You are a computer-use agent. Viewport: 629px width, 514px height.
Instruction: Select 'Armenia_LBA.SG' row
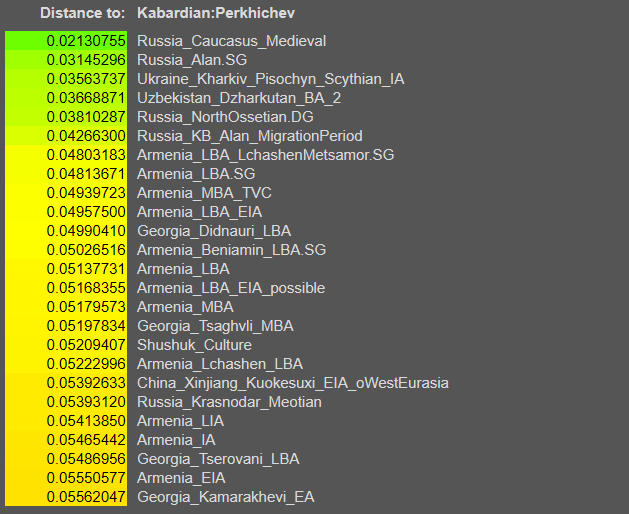point(196,174)
